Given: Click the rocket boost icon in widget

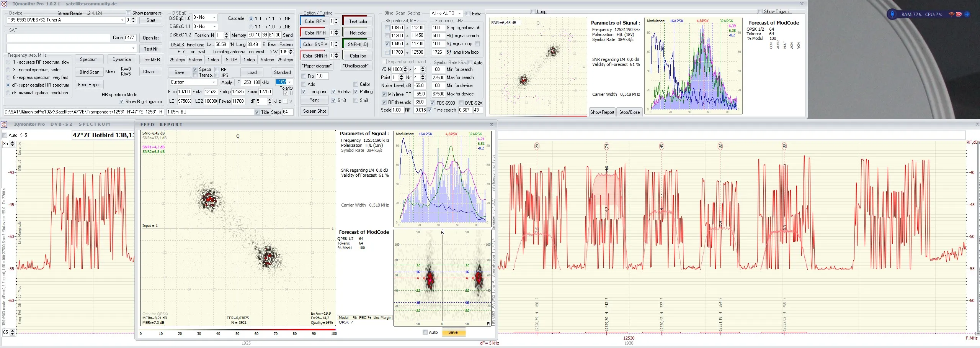Looking at the screenshot, I should coord(892,14).
